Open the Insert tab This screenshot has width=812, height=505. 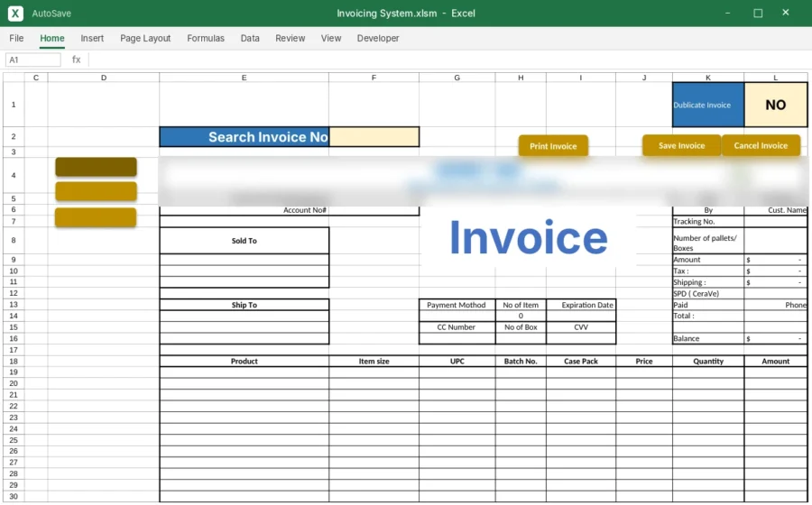[x=92, y=38]
